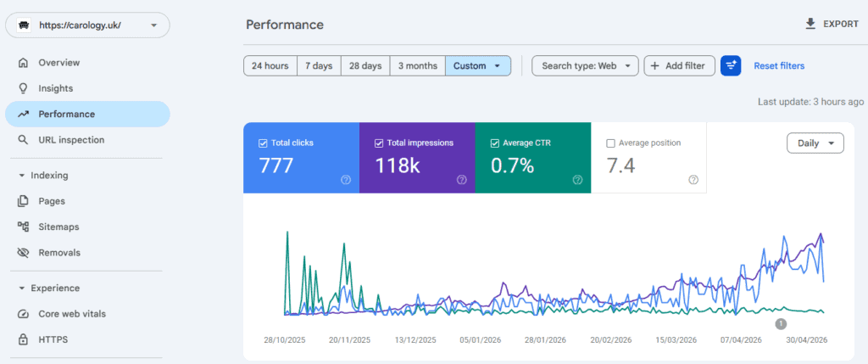Uncheck the Average CTR checkbox
The width and height of the screenshot is (868, 364).
(495, 143)
